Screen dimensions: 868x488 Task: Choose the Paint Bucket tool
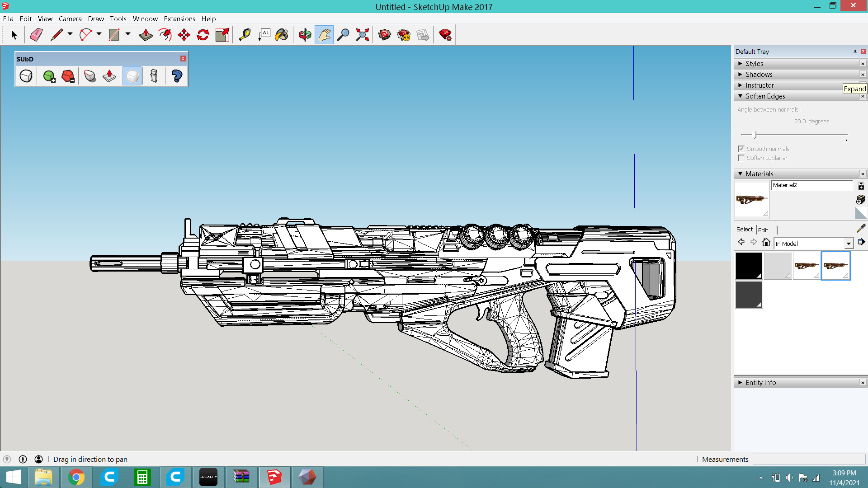281,35
